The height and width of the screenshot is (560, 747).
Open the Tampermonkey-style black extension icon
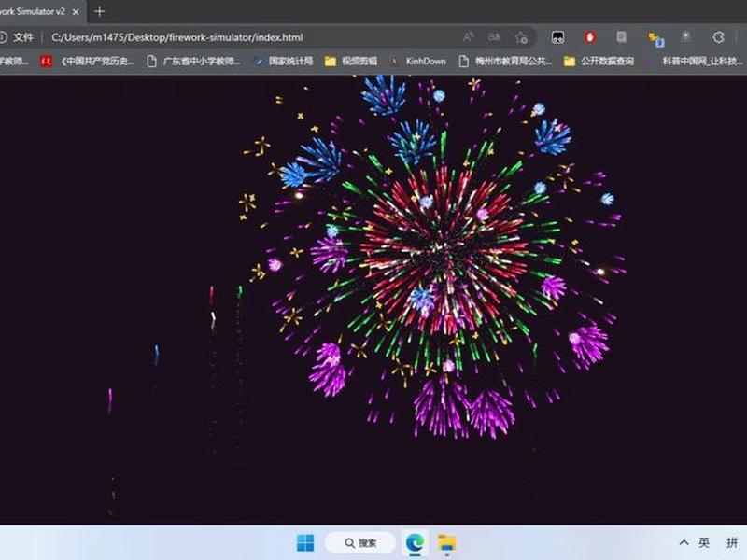(x=557, y=37)
